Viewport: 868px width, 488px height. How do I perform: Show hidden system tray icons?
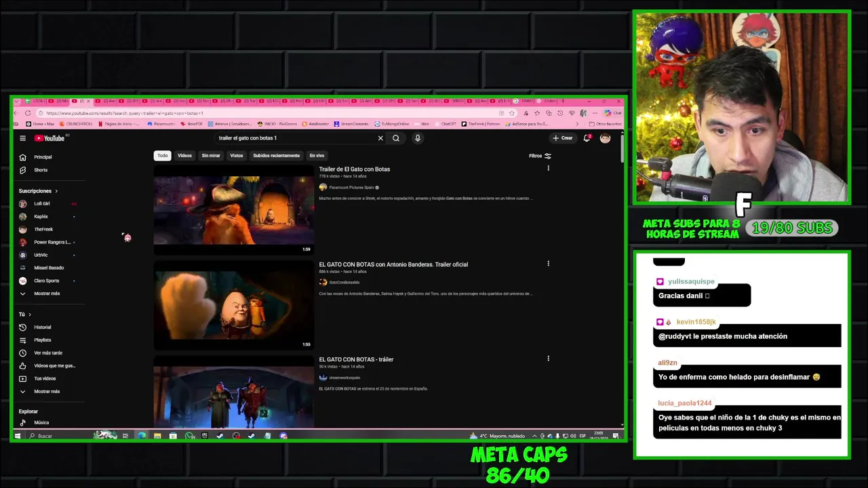click(534, 436)
